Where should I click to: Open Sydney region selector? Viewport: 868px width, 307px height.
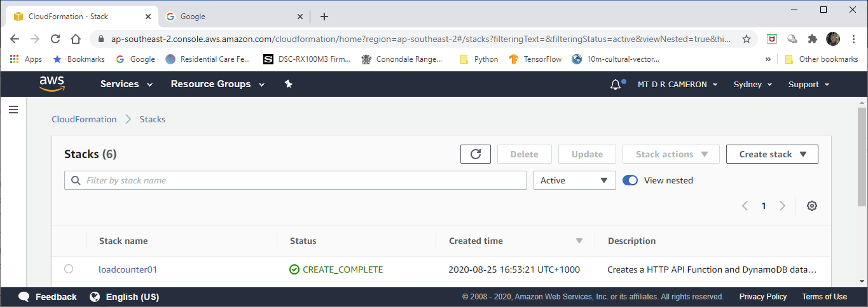[x=753, y=84]
